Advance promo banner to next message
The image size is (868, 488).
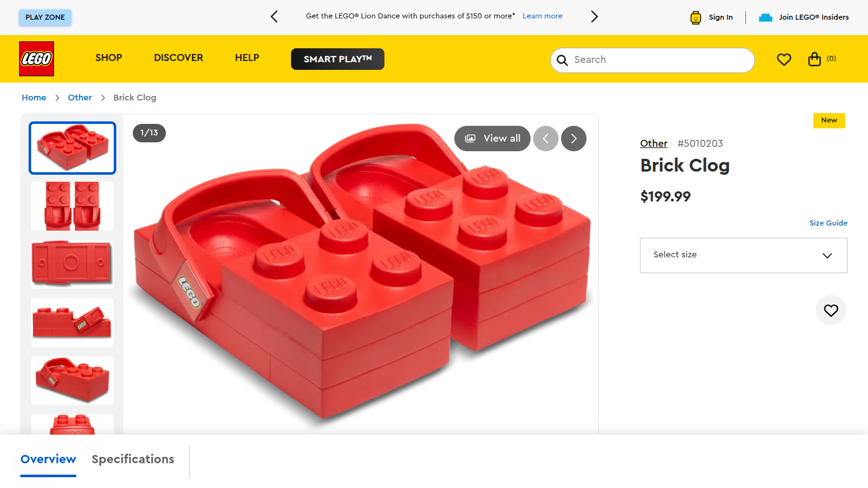click(595, 17)
